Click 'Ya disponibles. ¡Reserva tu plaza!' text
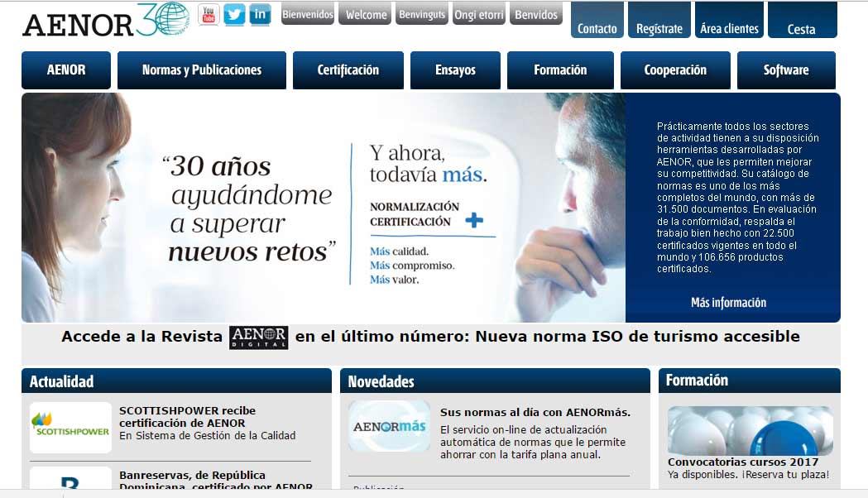This screenshot has height=498, width=868. click(748, 474)
